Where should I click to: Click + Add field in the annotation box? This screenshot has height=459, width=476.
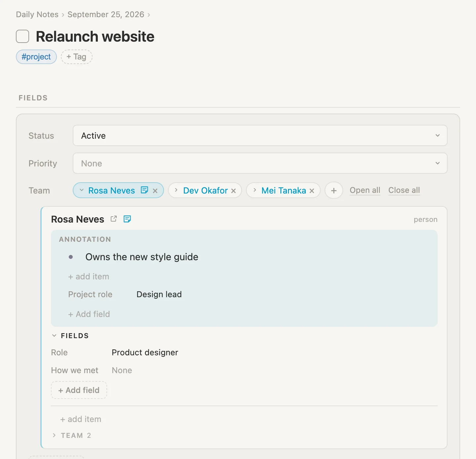coord(89,314)
